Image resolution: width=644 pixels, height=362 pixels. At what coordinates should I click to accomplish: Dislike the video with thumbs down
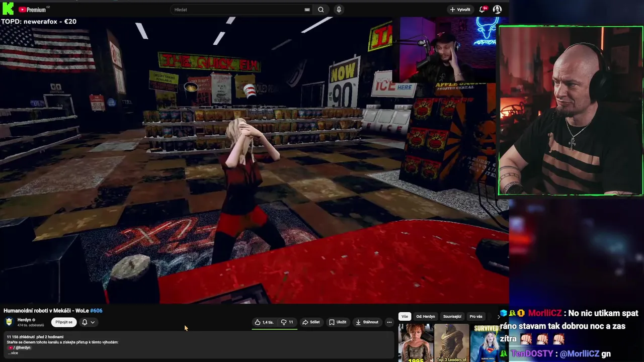pos(287,322)
